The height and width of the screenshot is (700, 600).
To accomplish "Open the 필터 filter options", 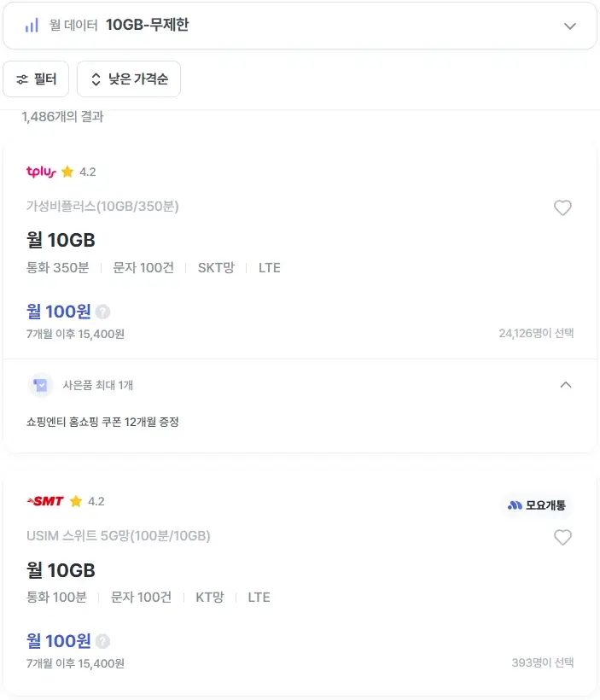I will (36, 79).
